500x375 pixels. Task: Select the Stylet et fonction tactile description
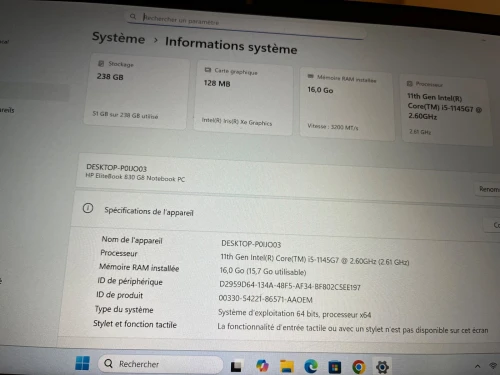[x=353, y=328]
